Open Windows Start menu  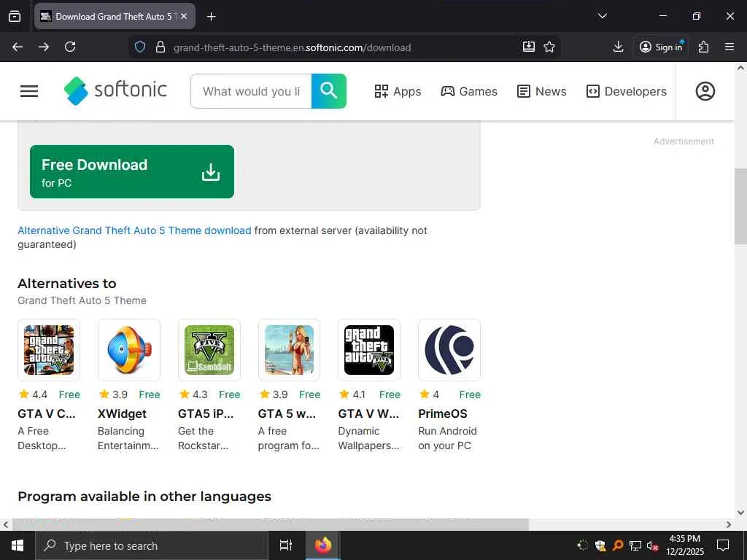pyautogui.click(x=18, y=545)
